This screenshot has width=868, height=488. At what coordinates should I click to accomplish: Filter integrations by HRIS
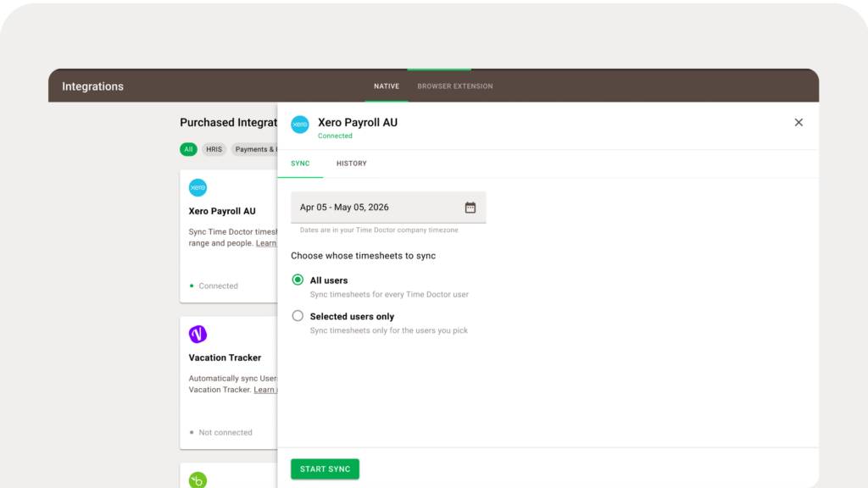pos(214,149)
